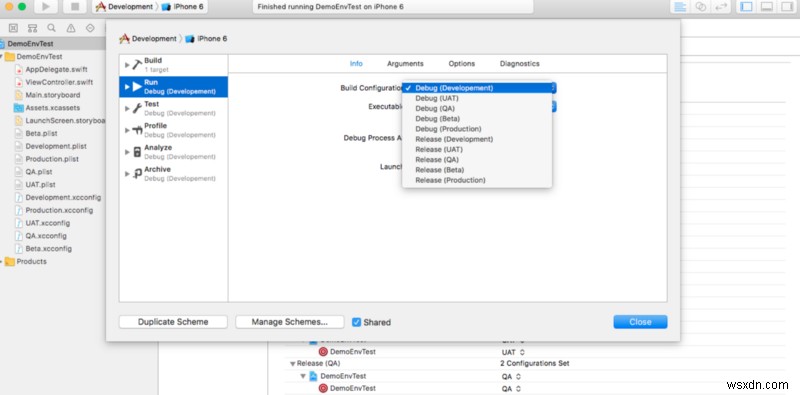
Task: Switch to the Info tab
Action: [356, 64]
